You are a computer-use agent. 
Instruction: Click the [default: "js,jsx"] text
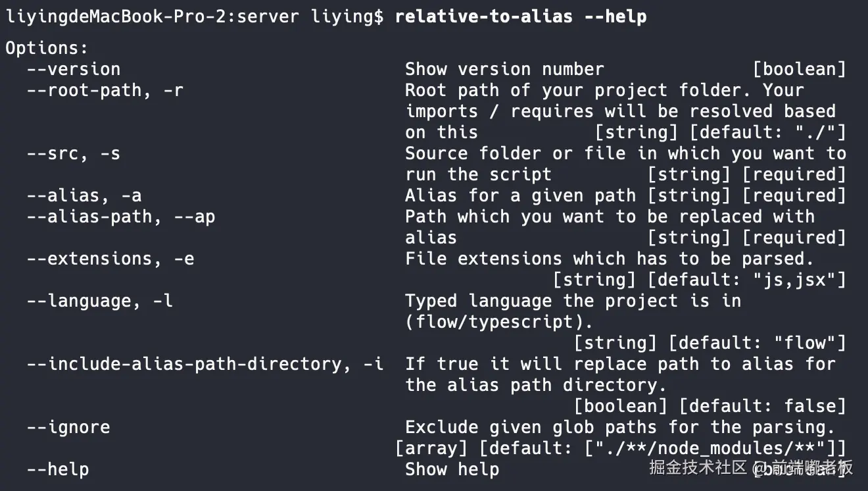coord(746,280)
